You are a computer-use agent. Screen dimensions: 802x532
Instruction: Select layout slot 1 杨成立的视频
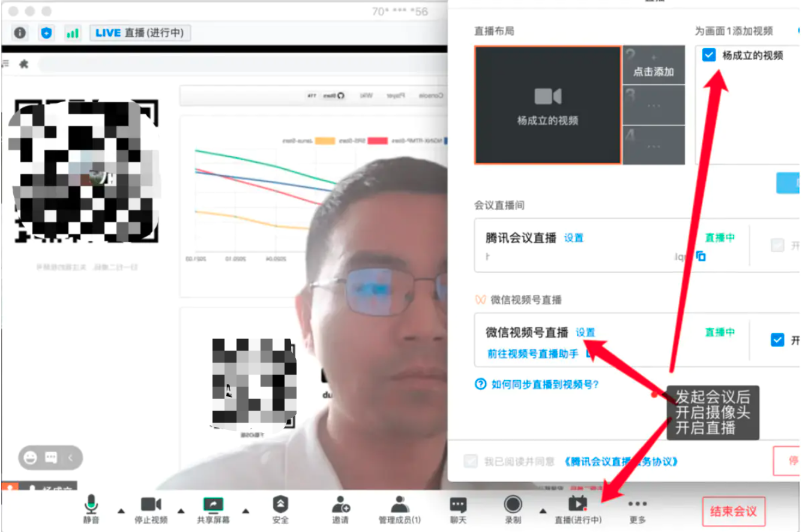coord(547,105)
